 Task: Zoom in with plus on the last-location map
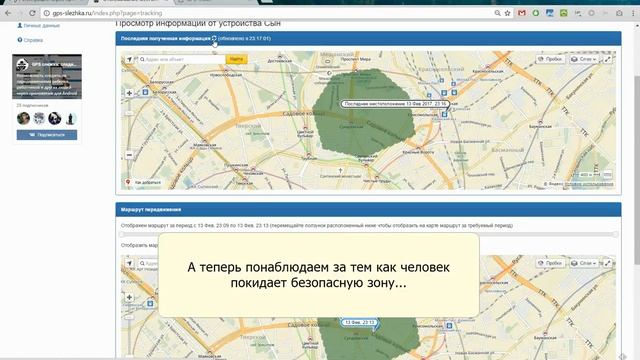click(x=129, y=93)
